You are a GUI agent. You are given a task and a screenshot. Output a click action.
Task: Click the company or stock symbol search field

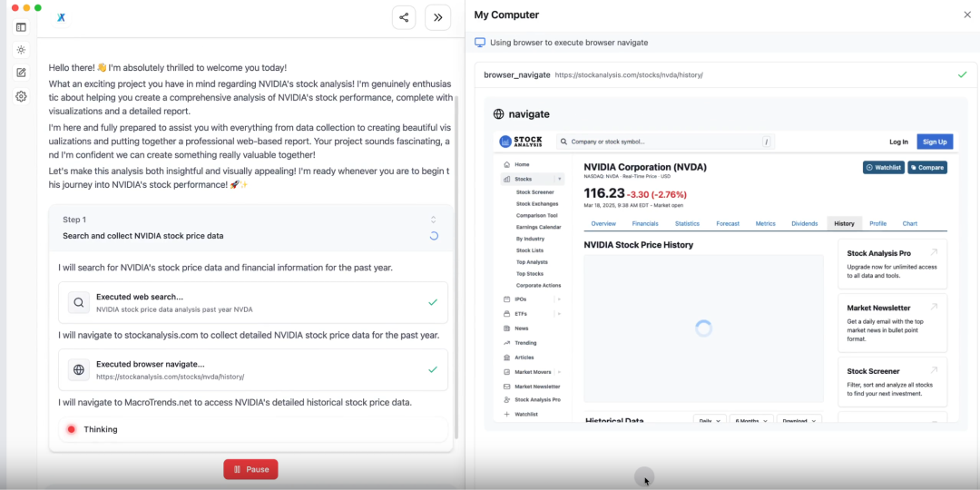(x=665, y=142)
